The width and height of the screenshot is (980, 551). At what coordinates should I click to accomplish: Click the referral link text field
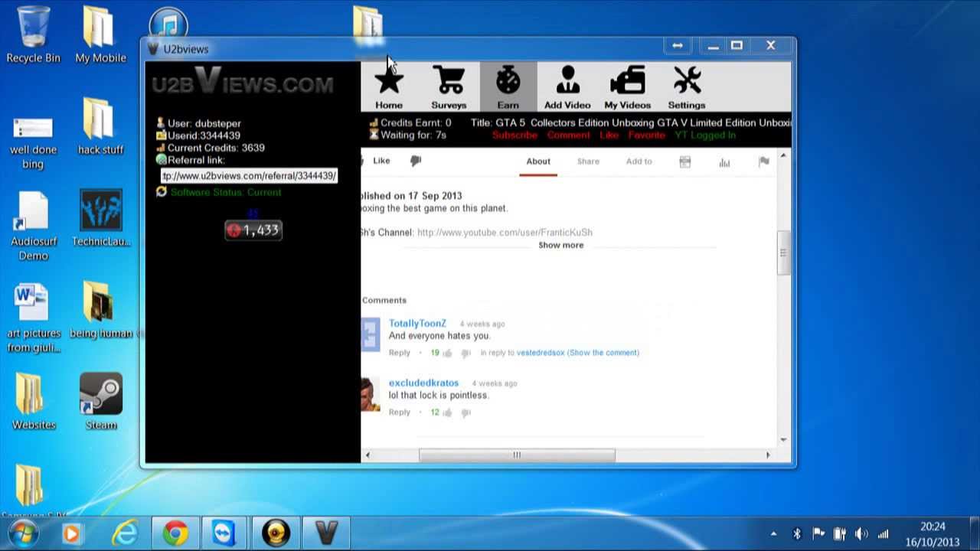249,176
